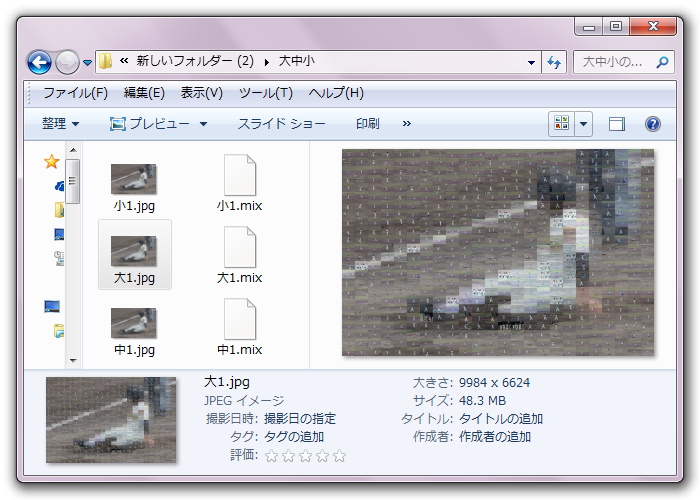Click the details pane thumbnail image
This screenshot has width=700, height=500.
click(x=111, y=420)
